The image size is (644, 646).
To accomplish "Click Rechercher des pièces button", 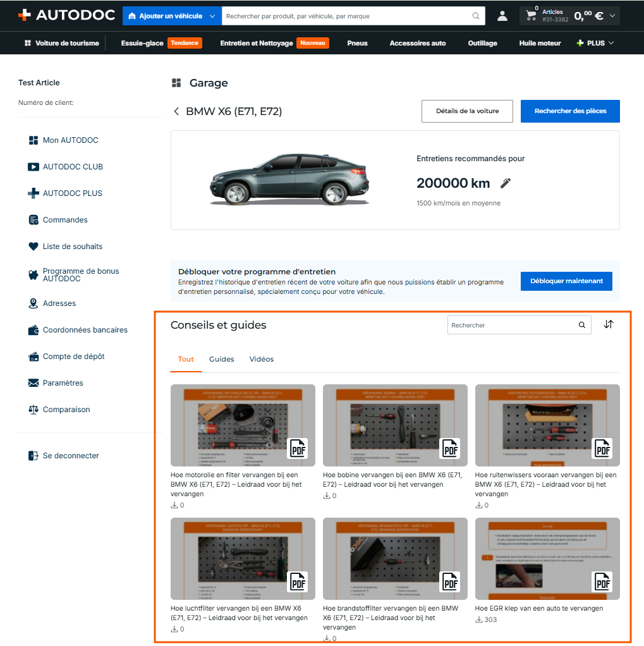I will click(570, 111).
